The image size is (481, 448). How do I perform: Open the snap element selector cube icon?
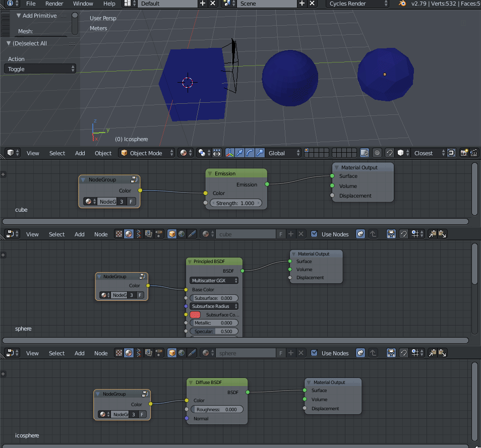[403, 153]
